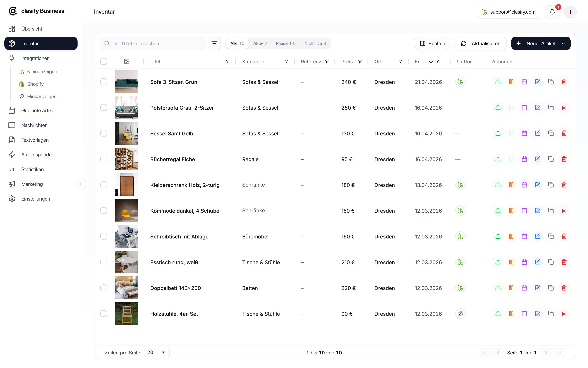The height and width of the screenshot is (368, 588).
Task: Open the Neuer Artikel dropdown arrow
Action: 563,43
